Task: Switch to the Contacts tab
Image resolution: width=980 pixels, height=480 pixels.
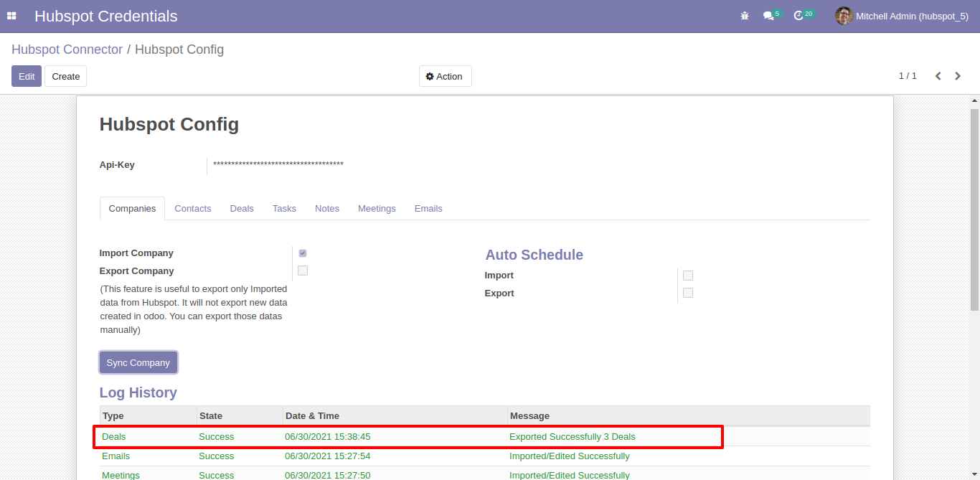Action: coord(193,209)
